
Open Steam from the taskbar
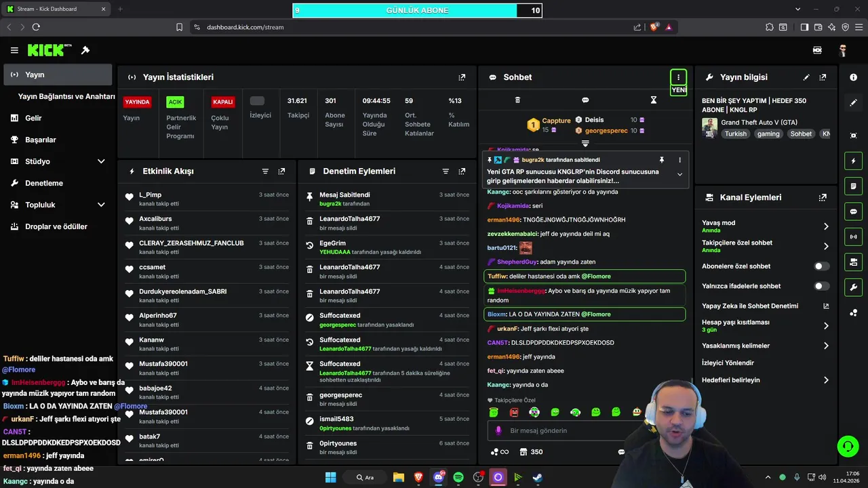tap(537, 477)
